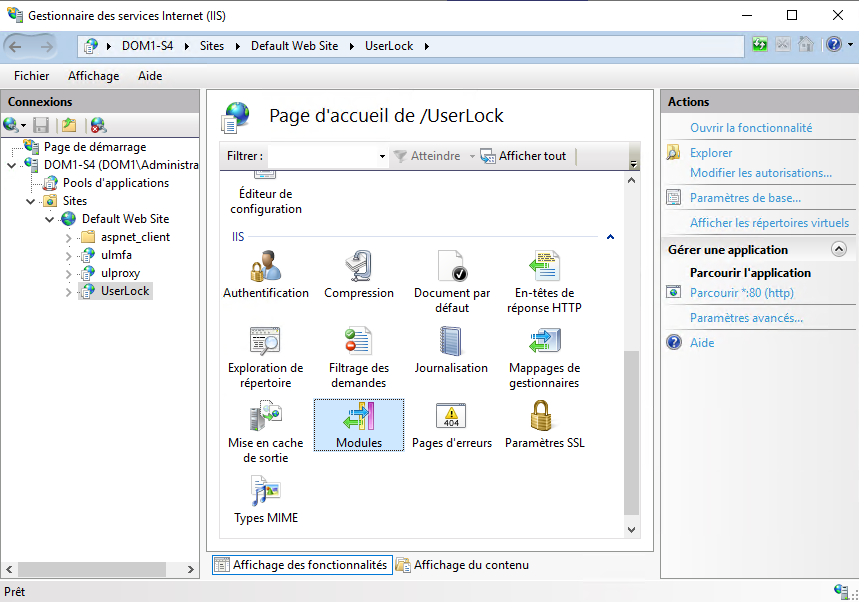Open the Types MIME feature
The image size is (859, 602).
[266, 492]
